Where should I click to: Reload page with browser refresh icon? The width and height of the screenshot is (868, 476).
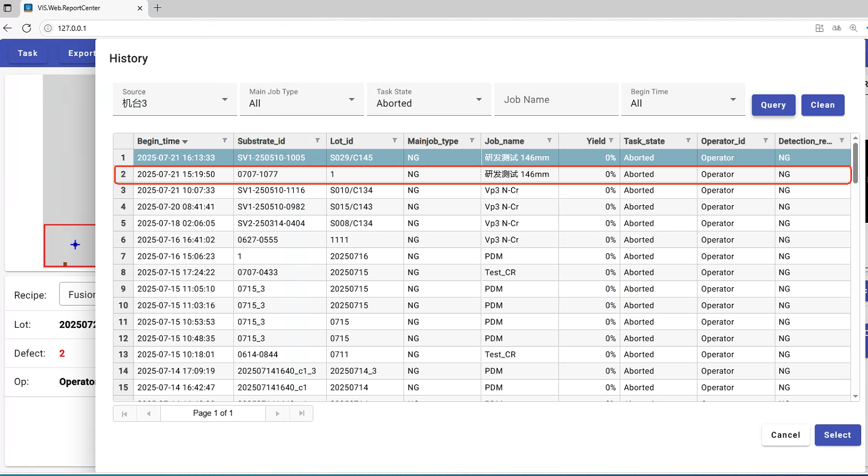[x=27, y=28]
